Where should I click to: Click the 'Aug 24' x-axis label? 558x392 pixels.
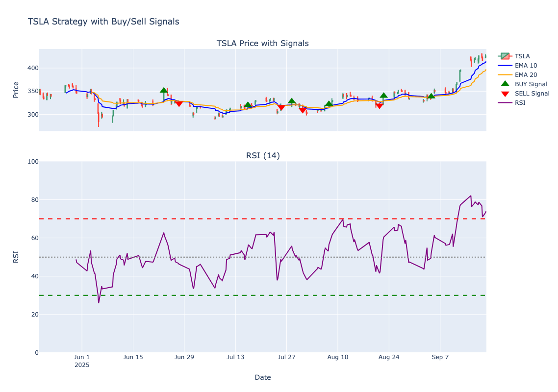(389, 357)
